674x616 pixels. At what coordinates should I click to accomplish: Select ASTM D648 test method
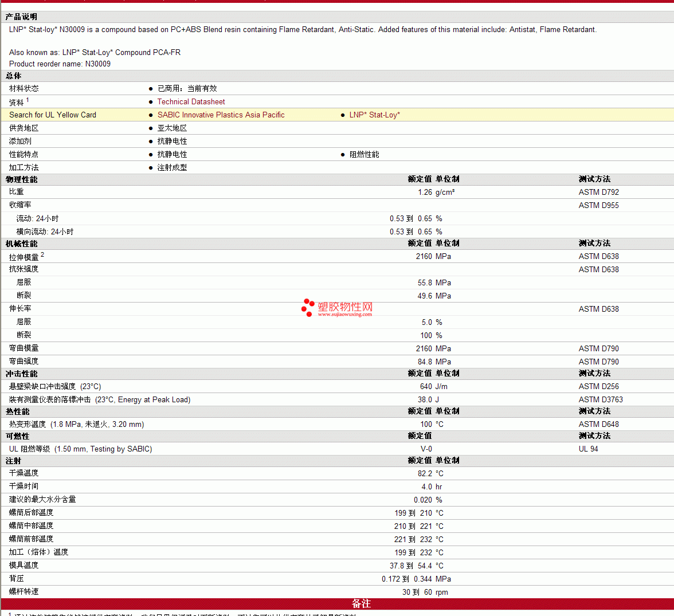[599, 424]
